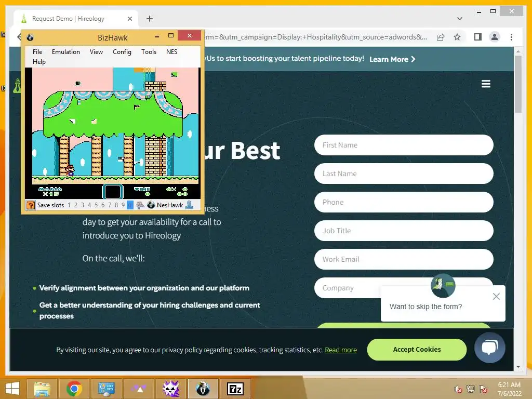Viewport: 532px width, 399px height.
Task: Open the Windows Start button
Action: [x=12, y=389]
